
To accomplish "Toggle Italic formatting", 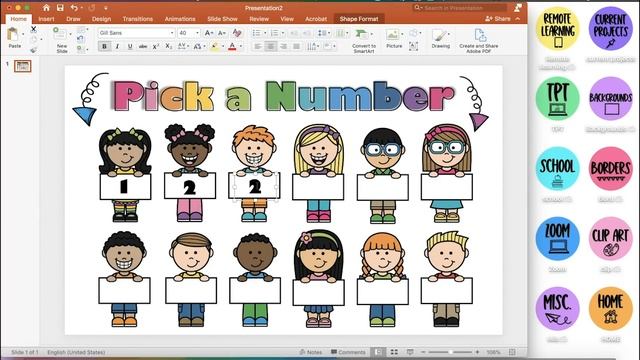I will [x=117, y=47].
